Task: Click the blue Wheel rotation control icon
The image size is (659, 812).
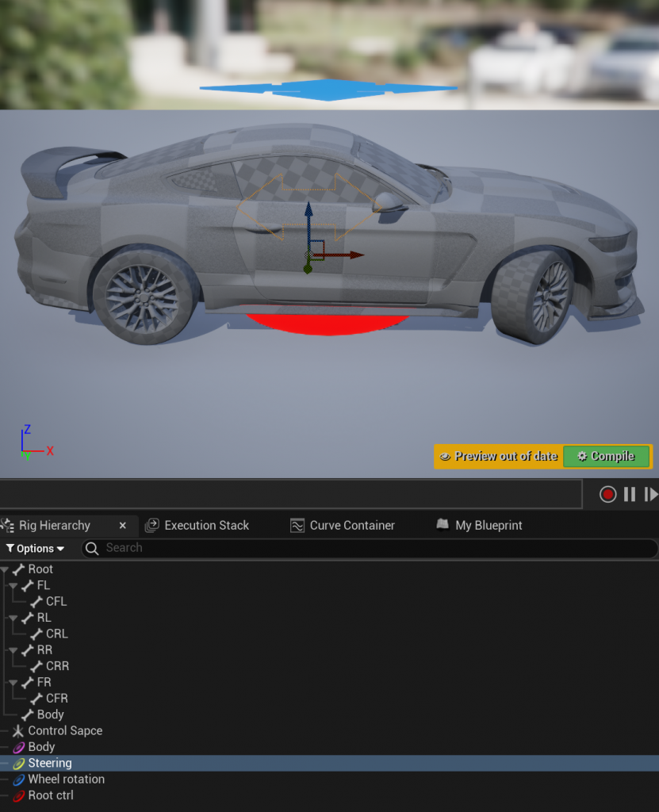Action: 19,779
